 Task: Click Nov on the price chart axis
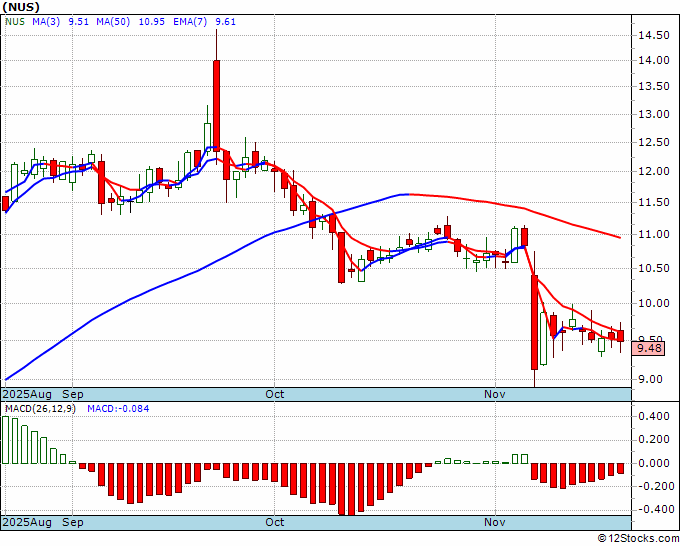point(495,395)
